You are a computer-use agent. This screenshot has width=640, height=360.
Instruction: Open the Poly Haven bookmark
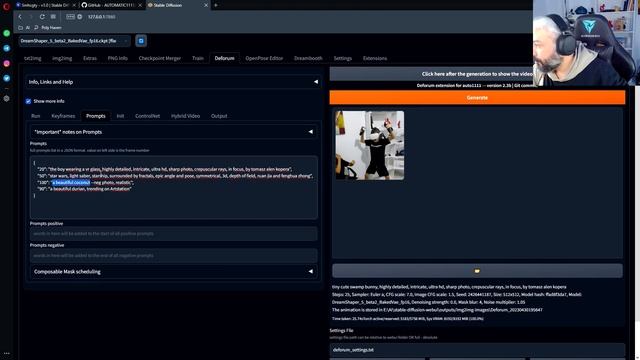48,28
